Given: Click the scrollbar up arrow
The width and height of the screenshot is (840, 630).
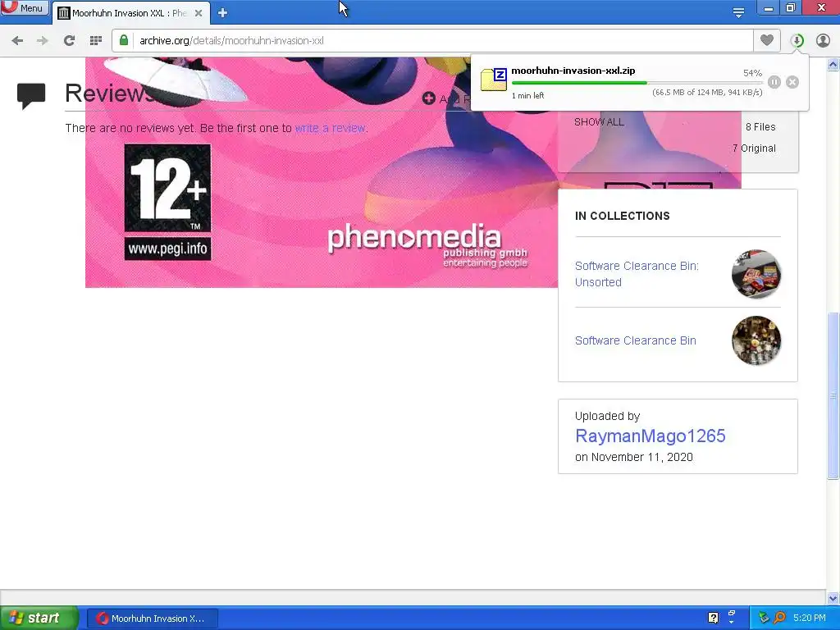Looking at the screenshot, I should pos(833,65).
